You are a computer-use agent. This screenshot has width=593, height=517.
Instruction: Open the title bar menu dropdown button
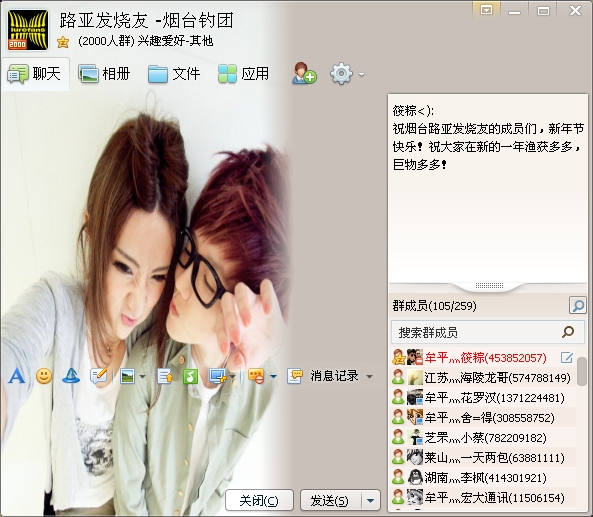pos(486,9)
